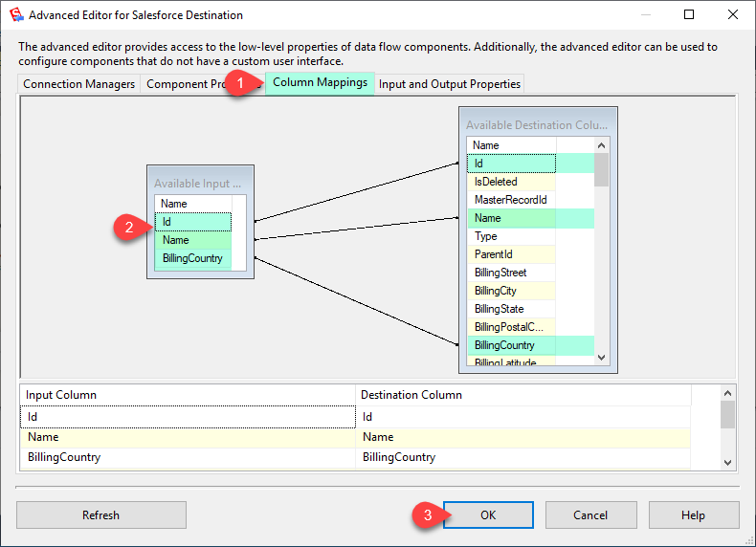Select ParentId destination column
Viewport: 756px width, 547px height.
point(511,254)
